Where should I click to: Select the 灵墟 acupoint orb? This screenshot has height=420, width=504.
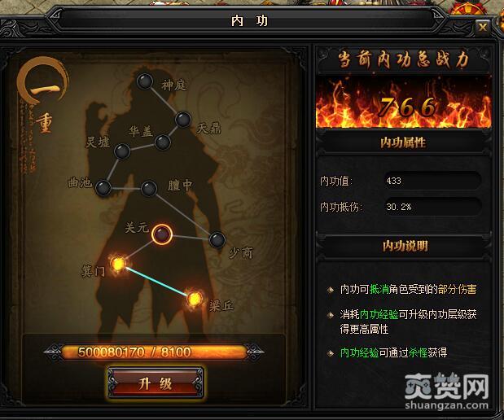coord(122,151)
